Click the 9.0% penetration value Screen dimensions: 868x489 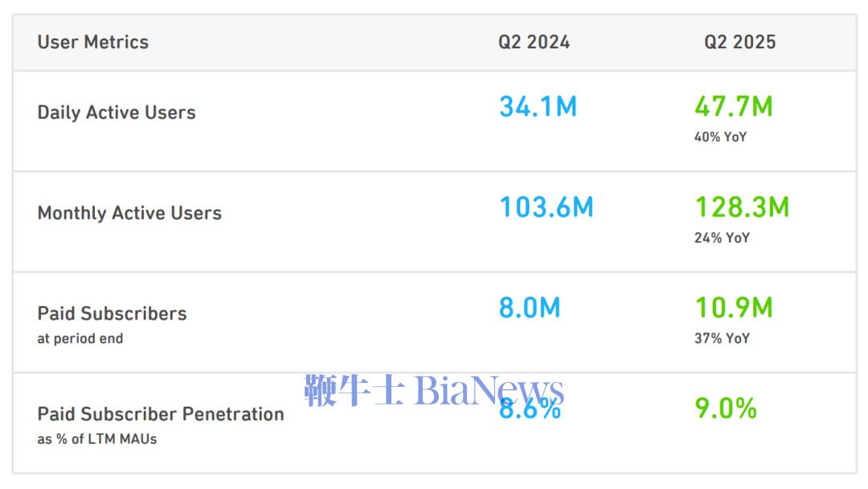click(x=726, y=409)
